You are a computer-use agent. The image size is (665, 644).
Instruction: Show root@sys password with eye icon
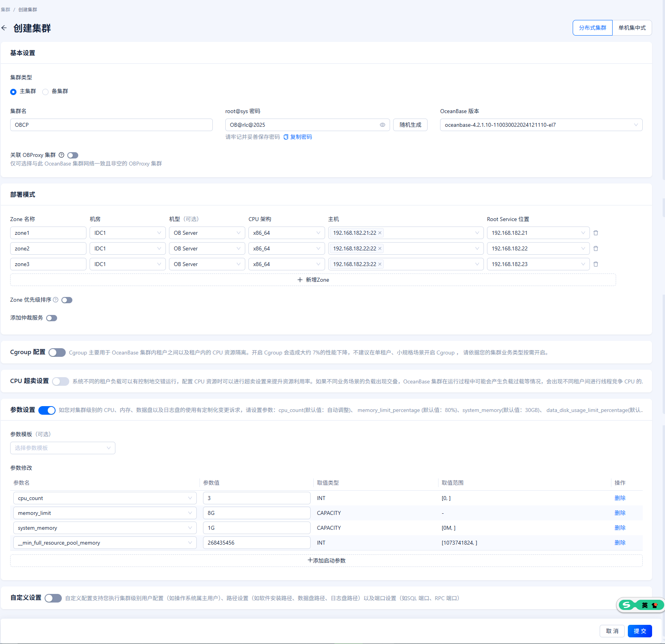tap(382, 125)
